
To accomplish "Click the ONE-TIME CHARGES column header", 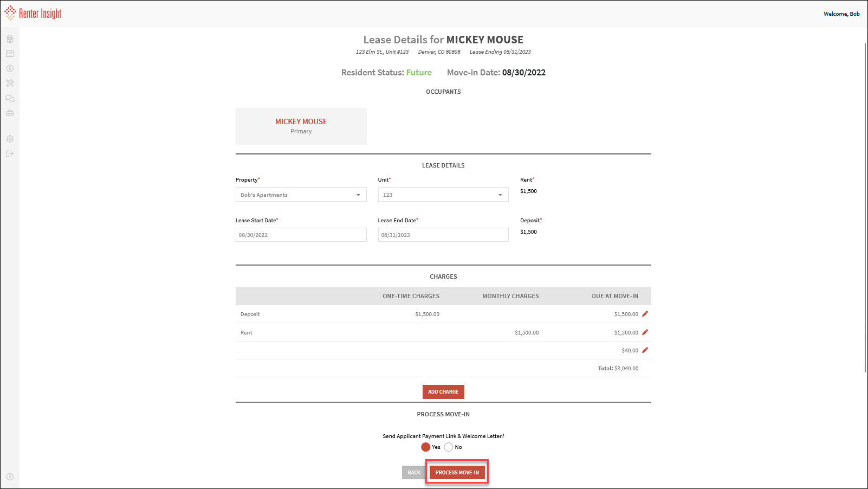I will click(x=411, y=296).
